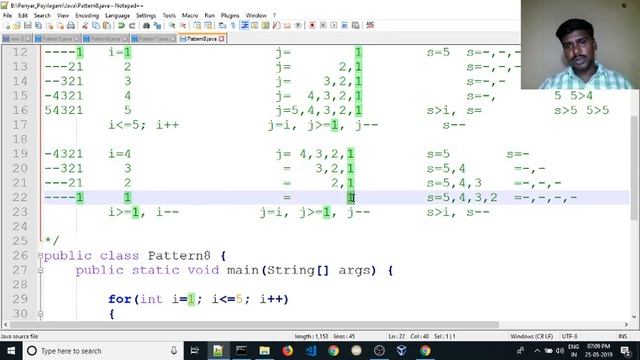Click the Zoom In toolbar icon
Image resolution: width=640 pixels, height=360 pixels.
point(172,26)
